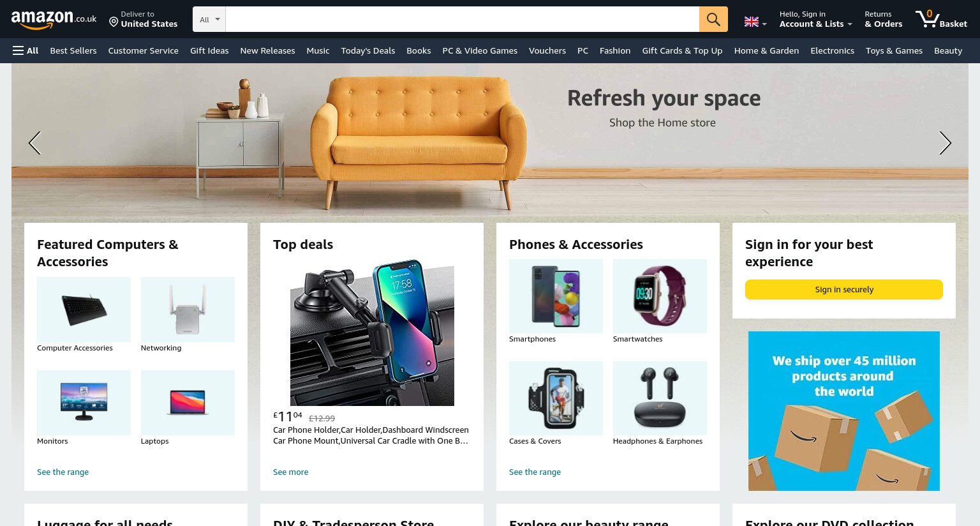Show next banner with right arrow
This screenshot has width=980, height=526.
945,143
